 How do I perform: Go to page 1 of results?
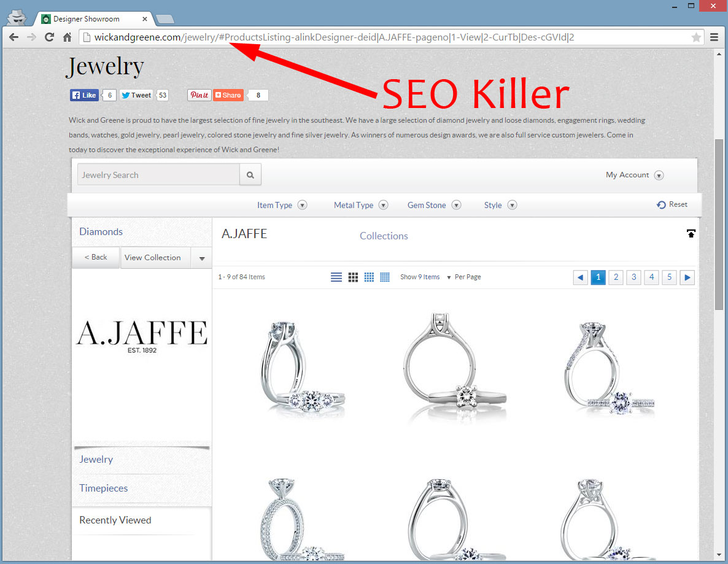pos(598,277)
